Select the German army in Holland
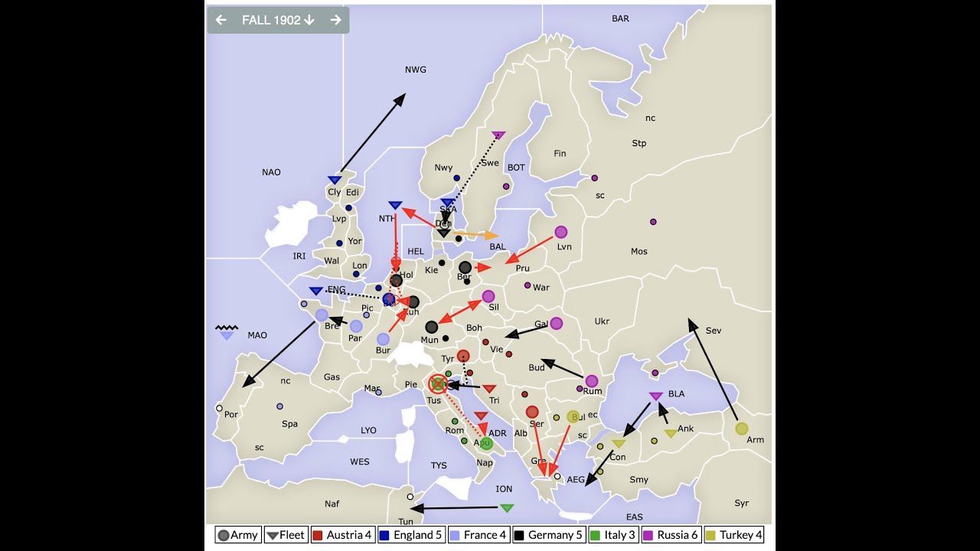Viewport: 980px width, 551px height. coord(396,281)
